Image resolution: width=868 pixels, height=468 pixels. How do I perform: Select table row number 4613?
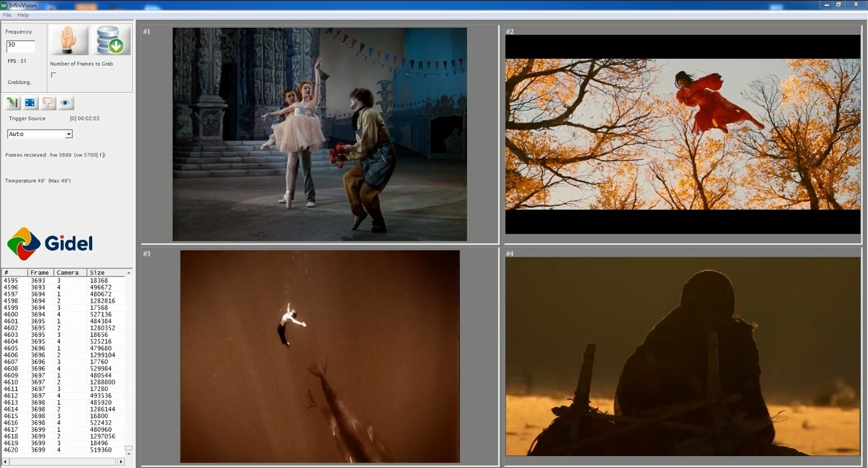pos(63,402)
